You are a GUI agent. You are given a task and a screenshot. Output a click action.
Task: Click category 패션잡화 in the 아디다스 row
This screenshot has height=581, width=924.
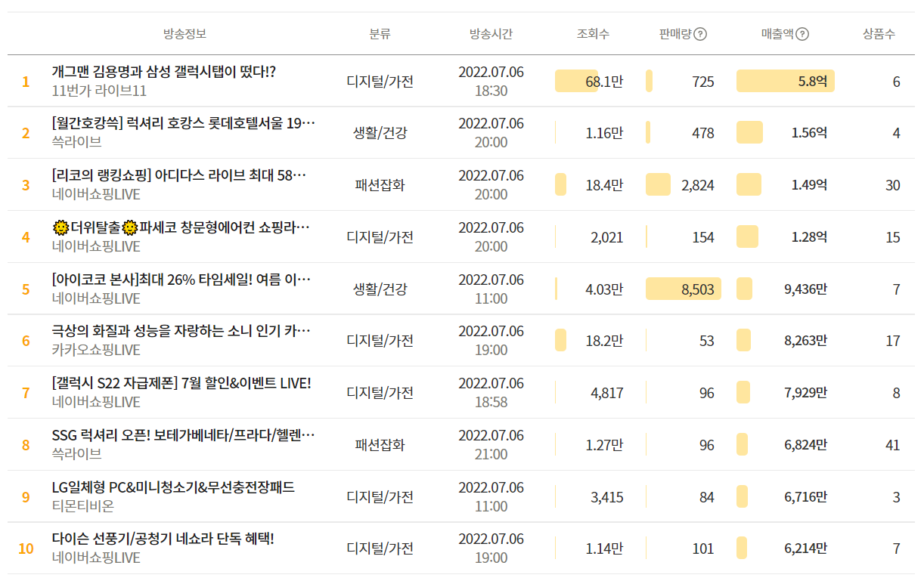tap(380, 185)
